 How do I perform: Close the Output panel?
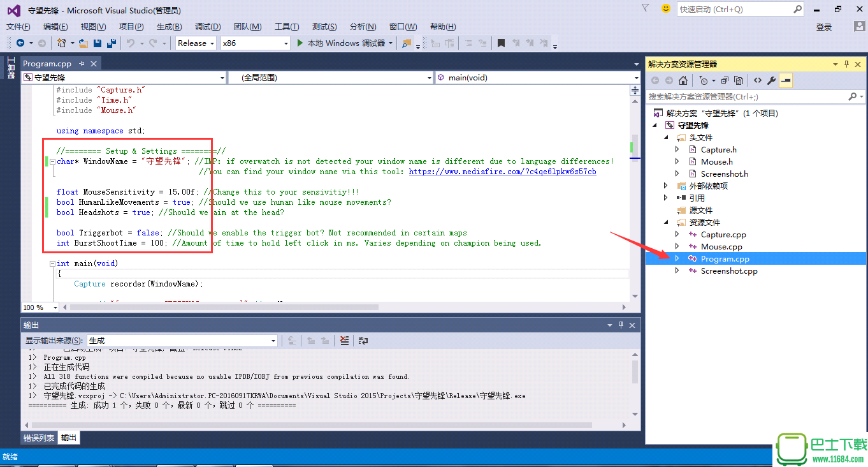click(633, 325)
